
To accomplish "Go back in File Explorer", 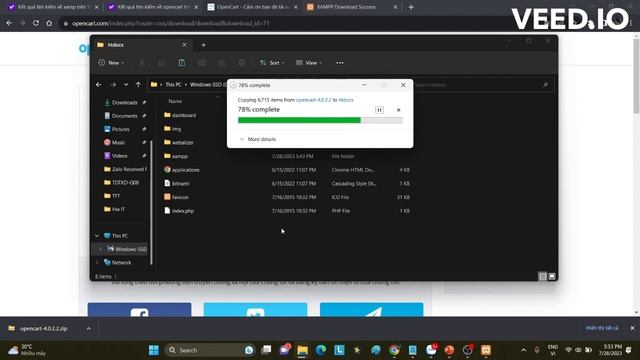I will coord(99,84).
